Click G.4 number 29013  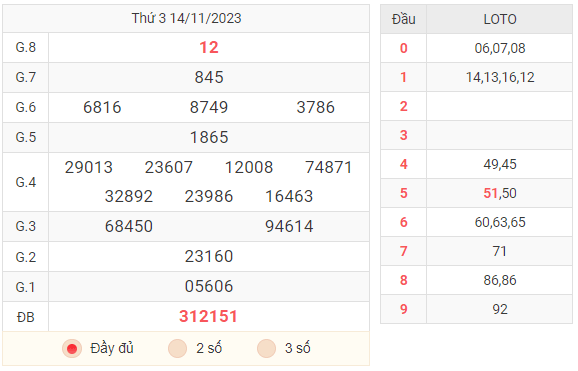tap(88, 167)
